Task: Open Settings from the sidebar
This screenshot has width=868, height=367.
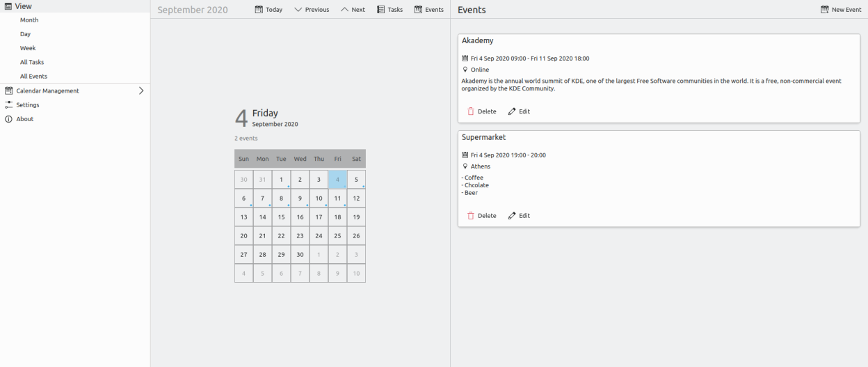Action: (x=28, y=104)
